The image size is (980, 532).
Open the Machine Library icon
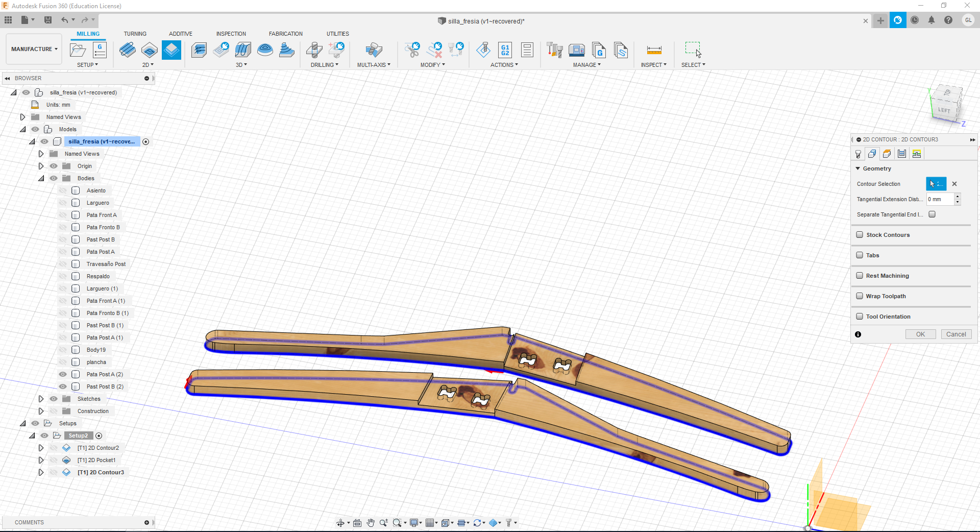coord(577,50)
